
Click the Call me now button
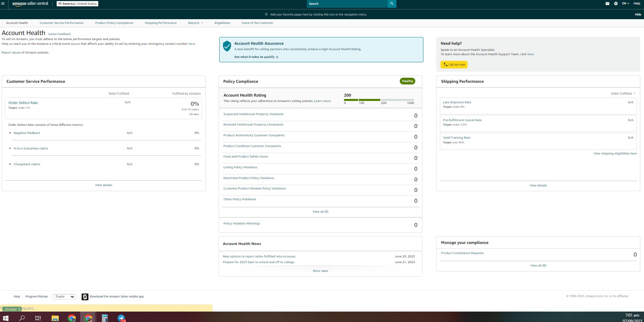(x=454, y=65)
